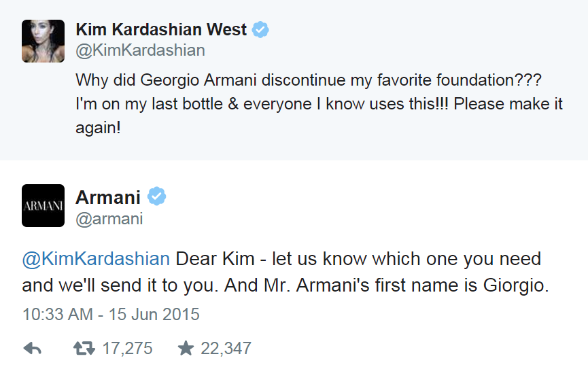The image size is (588, 367).
Task: Click the @armani handle
Action: (x=109, y=218)
